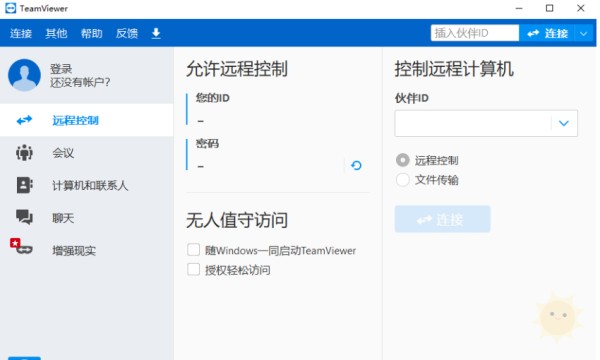Screen dimensions: 600x360
Task: Click the refresh password icon
Action: [x=356, y=165]
